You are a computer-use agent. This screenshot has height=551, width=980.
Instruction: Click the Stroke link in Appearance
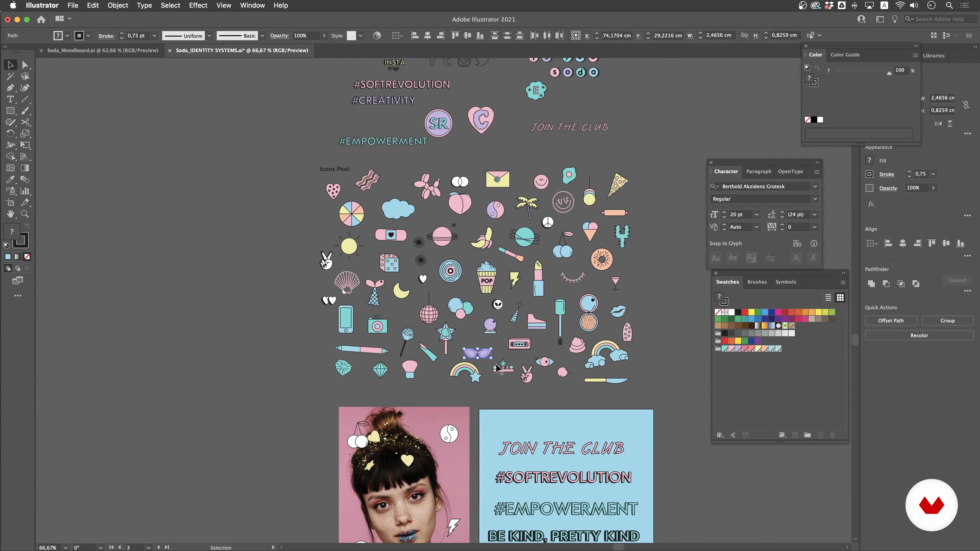click(886, 174)
